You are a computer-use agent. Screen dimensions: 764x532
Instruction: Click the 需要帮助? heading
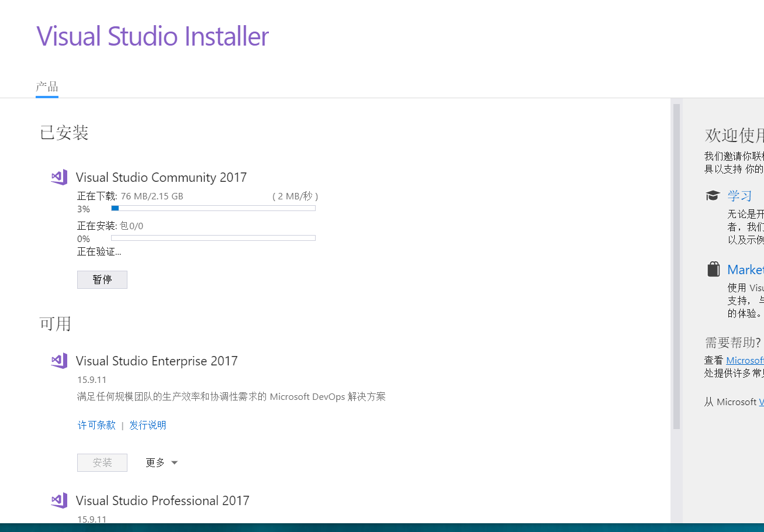click(x=733, y=343)
